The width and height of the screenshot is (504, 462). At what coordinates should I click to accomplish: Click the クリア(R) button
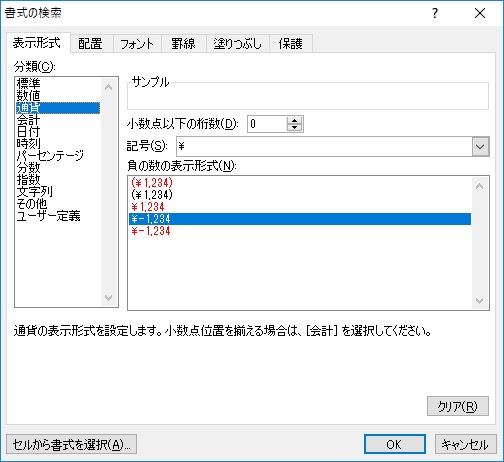tap(458, 406)
